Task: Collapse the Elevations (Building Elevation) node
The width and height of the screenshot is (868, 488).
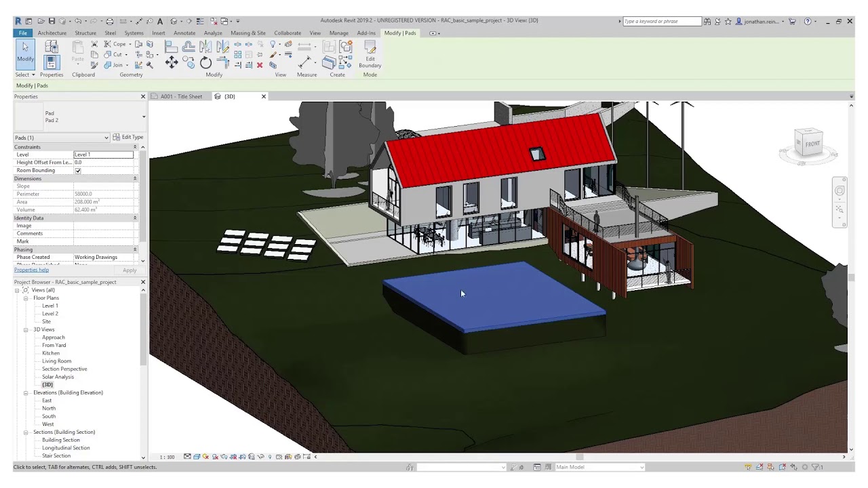Action: tap(26, 392)
